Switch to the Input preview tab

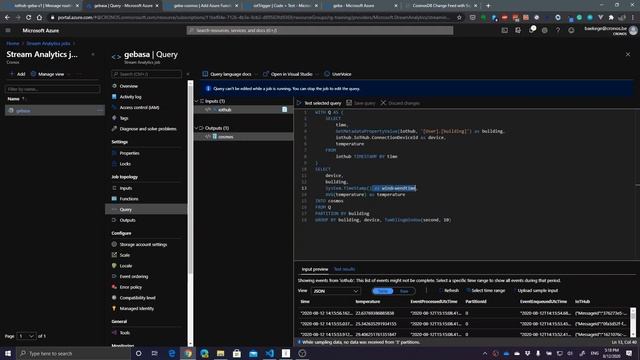(315, 269)
